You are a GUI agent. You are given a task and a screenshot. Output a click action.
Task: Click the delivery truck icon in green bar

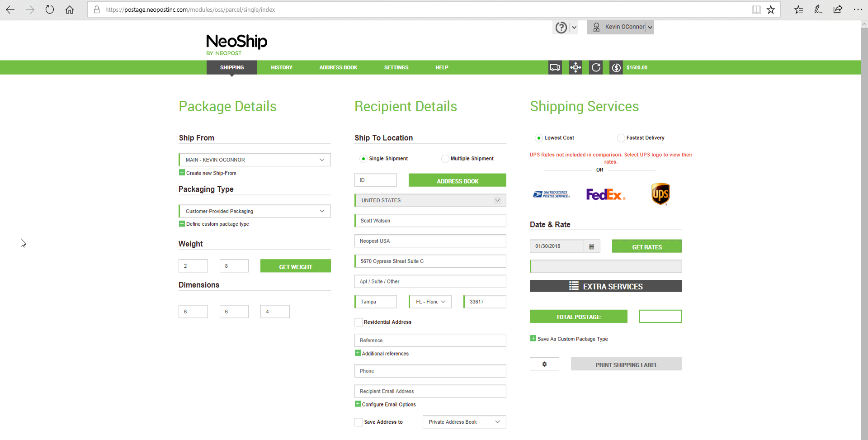click(555, 67)
